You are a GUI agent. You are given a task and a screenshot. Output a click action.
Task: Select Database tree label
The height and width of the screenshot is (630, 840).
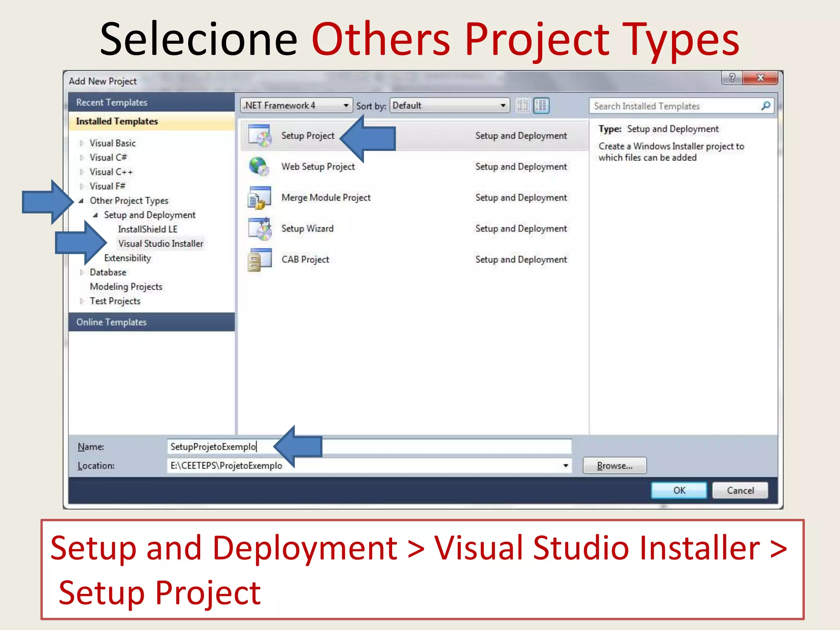[x=108, y=272]
